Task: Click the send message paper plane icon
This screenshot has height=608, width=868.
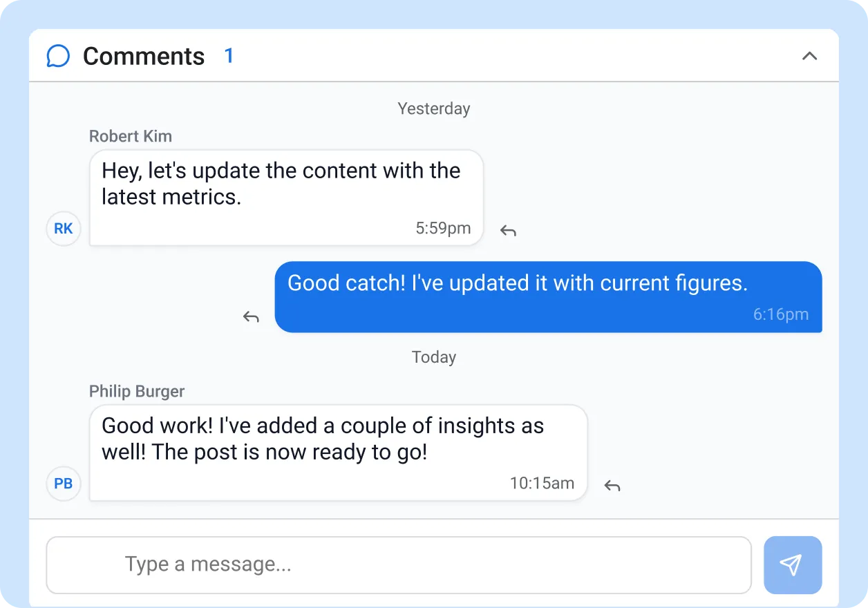Action: (793, 565)
